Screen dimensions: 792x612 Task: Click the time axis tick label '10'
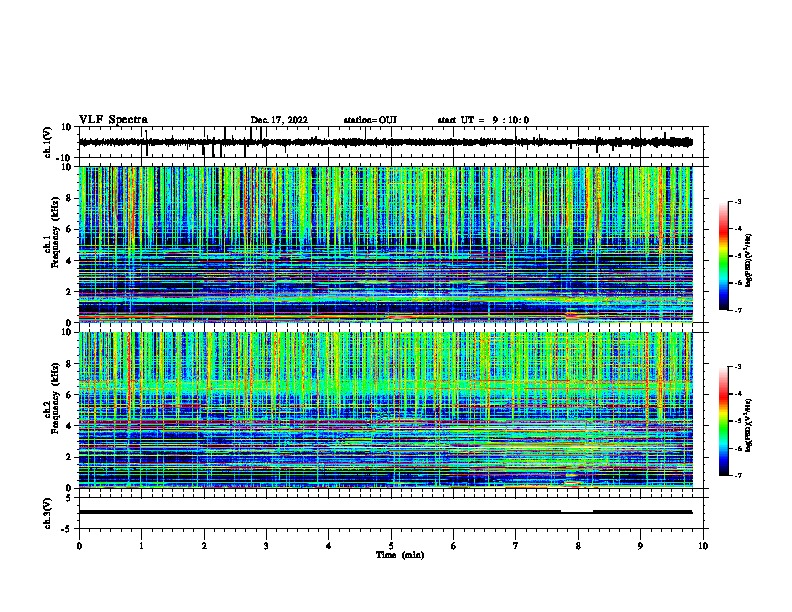click(x=703, y=546)
